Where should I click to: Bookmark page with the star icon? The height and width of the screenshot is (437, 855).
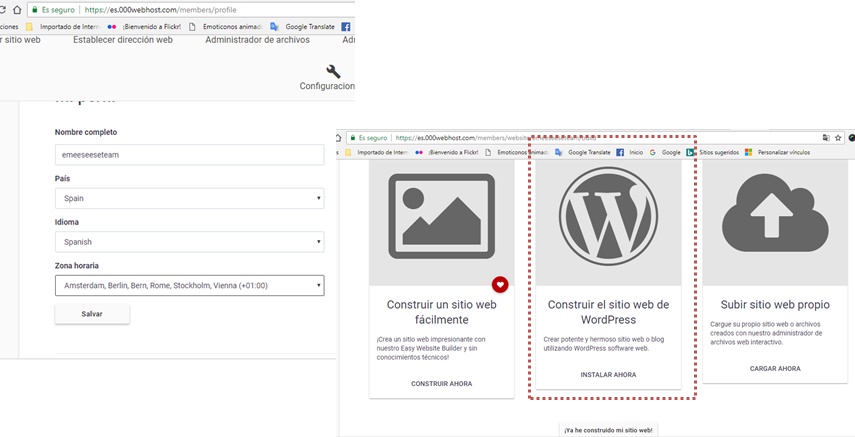838,138
